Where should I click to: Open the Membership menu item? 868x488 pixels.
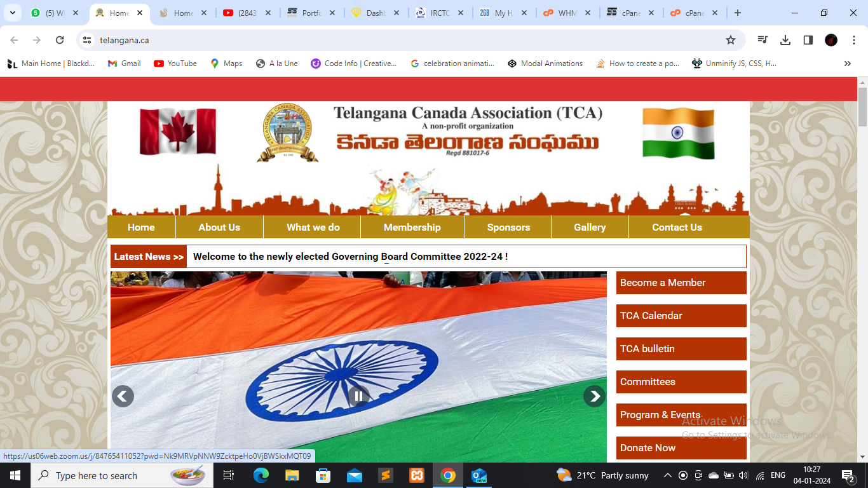coord(412,227)
